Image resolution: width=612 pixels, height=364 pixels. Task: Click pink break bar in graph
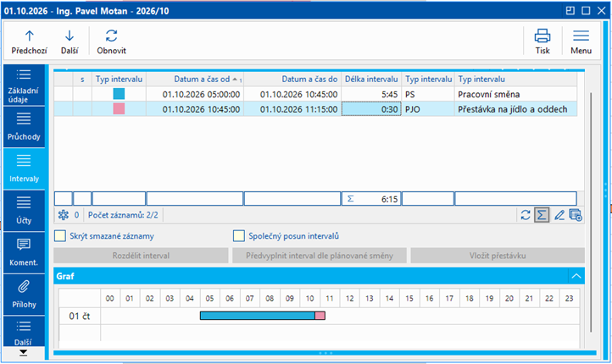[320, 316]
